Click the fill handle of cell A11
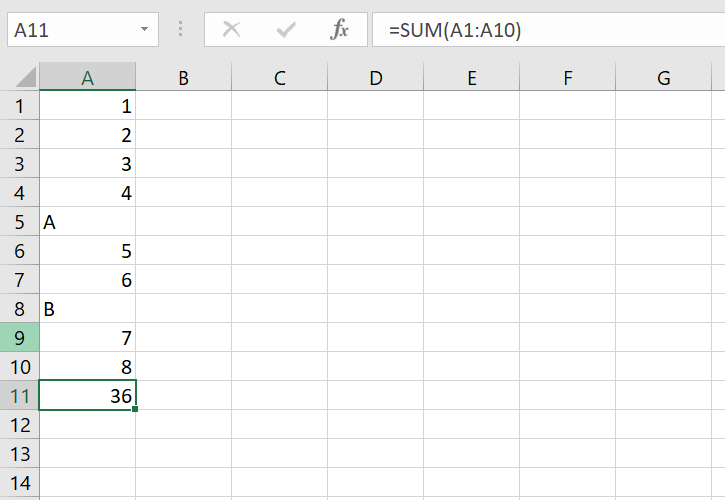Screen dimensions: 725x500 click(x=135, y=409)
